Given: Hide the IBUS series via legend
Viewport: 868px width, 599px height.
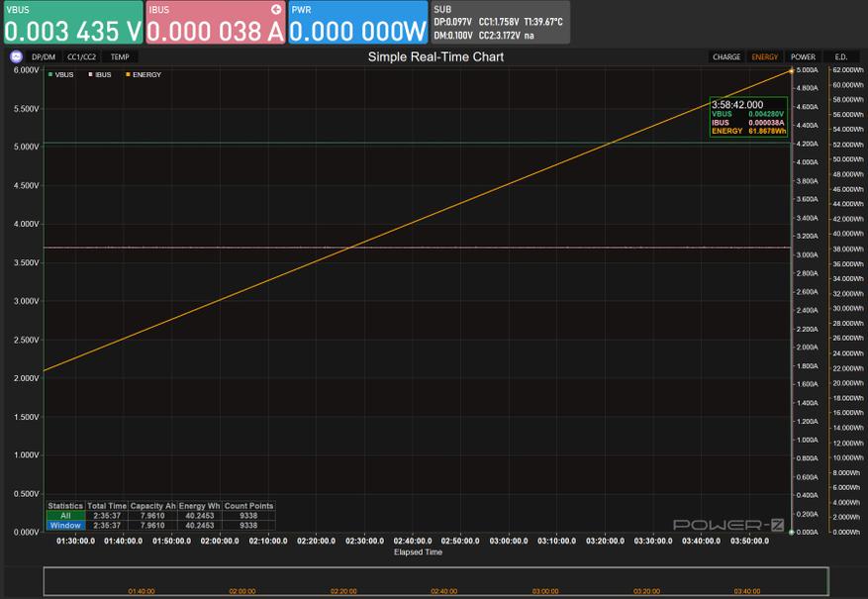Looking at the screenshot, I should [100, 74].
